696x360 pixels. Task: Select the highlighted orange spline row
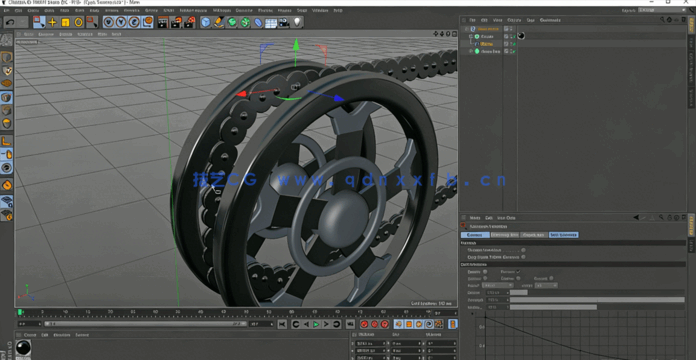[x=486, y=44]
